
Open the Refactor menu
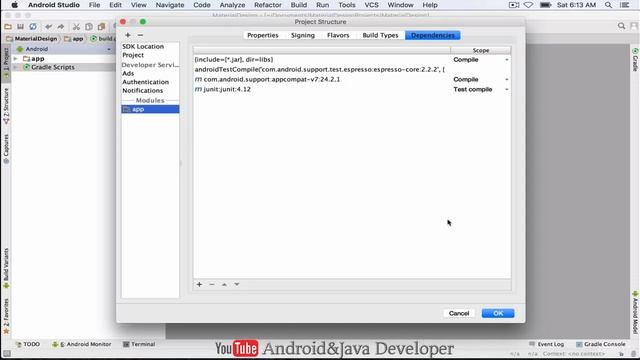pos(268,5)
